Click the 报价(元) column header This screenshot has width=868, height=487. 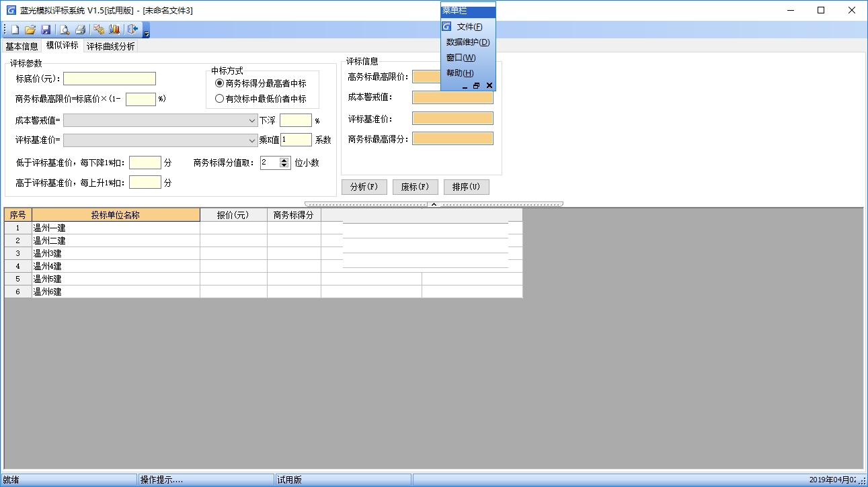point(233,215)
